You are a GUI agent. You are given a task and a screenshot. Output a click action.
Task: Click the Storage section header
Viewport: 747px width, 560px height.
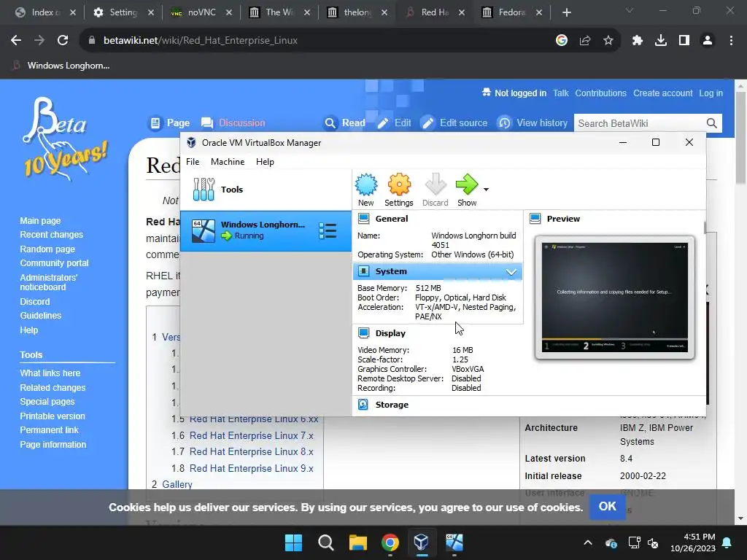coord(392,405)
